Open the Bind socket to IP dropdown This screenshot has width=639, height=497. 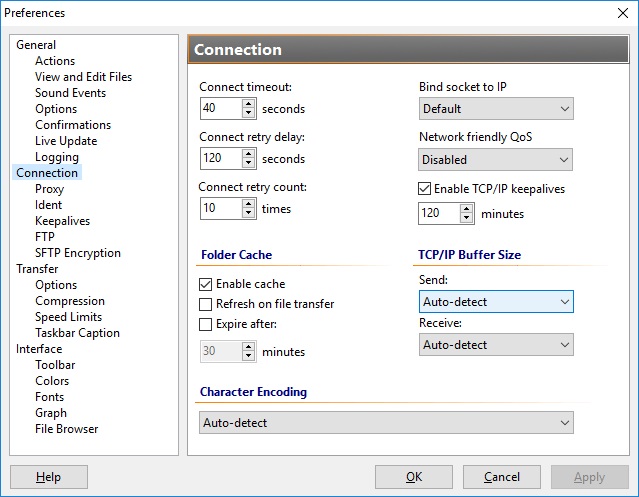[x=495, y=109]
